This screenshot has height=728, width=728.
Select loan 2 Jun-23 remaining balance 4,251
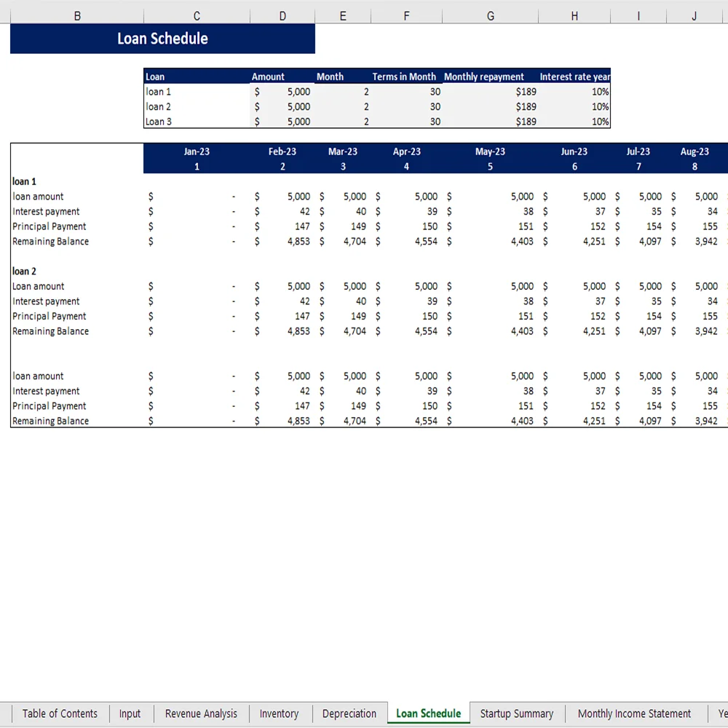pos(574,331)
